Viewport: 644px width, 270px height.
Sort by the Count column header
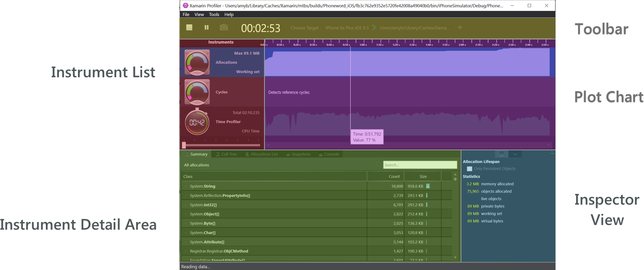[x=385, y=176]
